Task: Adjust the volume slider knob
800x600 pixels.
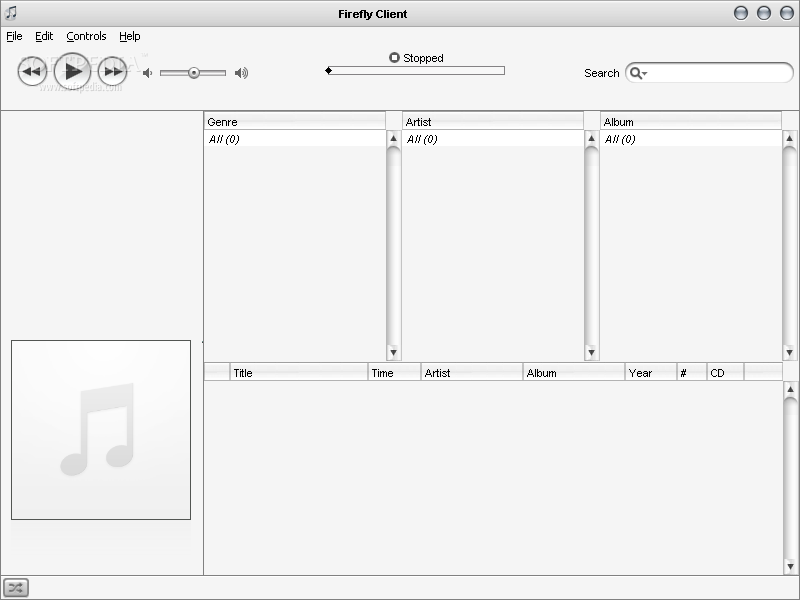Action: [194, 73]
